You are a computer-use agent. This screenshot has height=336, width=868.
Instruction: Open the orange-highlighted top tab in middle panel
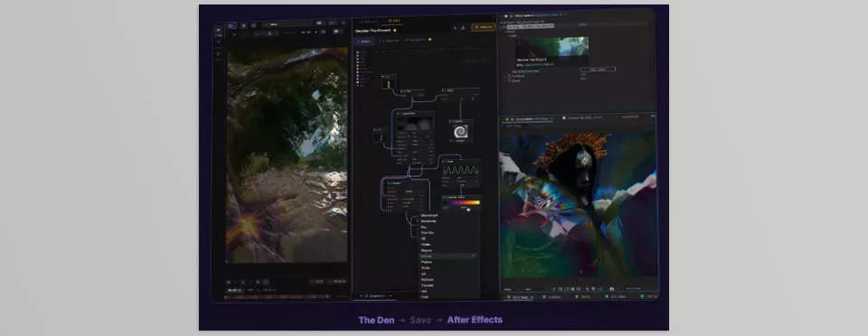click(x=394, y=21)
